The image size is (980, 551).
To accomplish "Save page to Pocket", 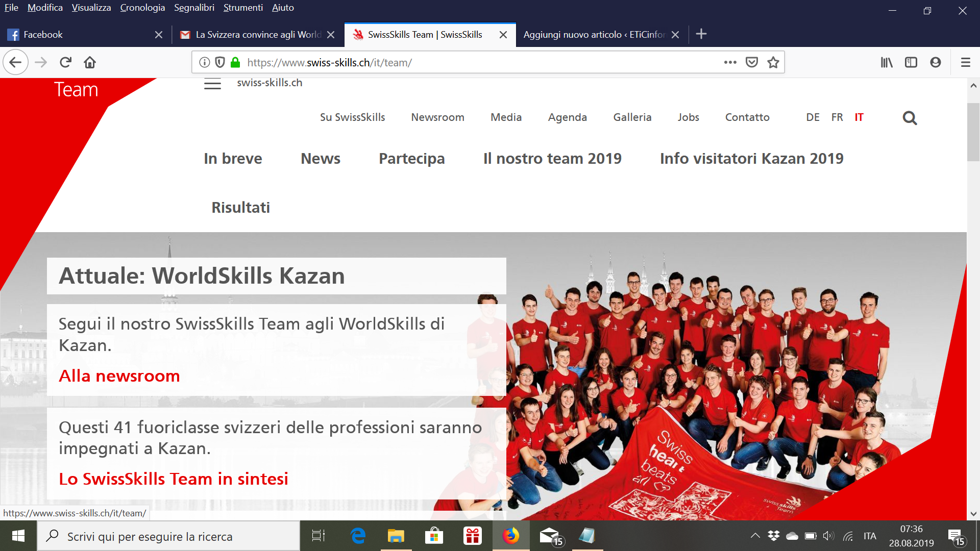I will pos(752,62).
